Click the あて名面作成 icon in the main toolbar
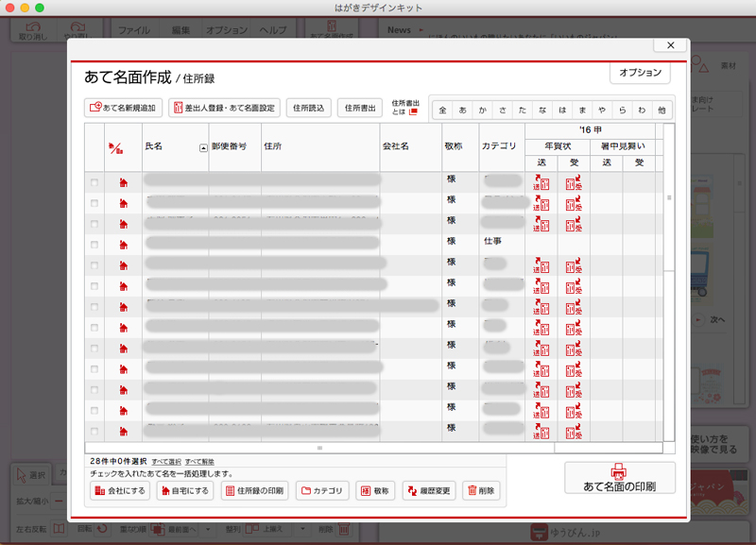Screen dimensions: 756x545 [x=332, y=30]
